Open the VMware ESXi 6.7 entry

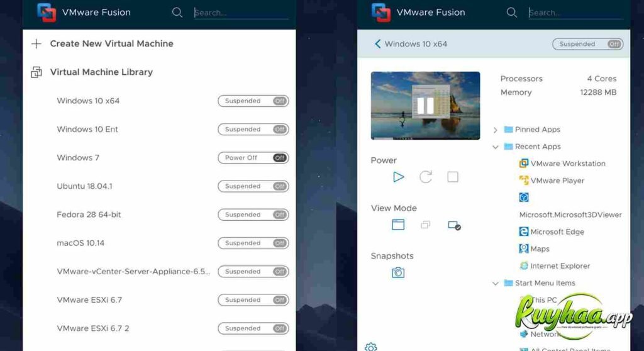pyautogui.click(x=89, y=299)
